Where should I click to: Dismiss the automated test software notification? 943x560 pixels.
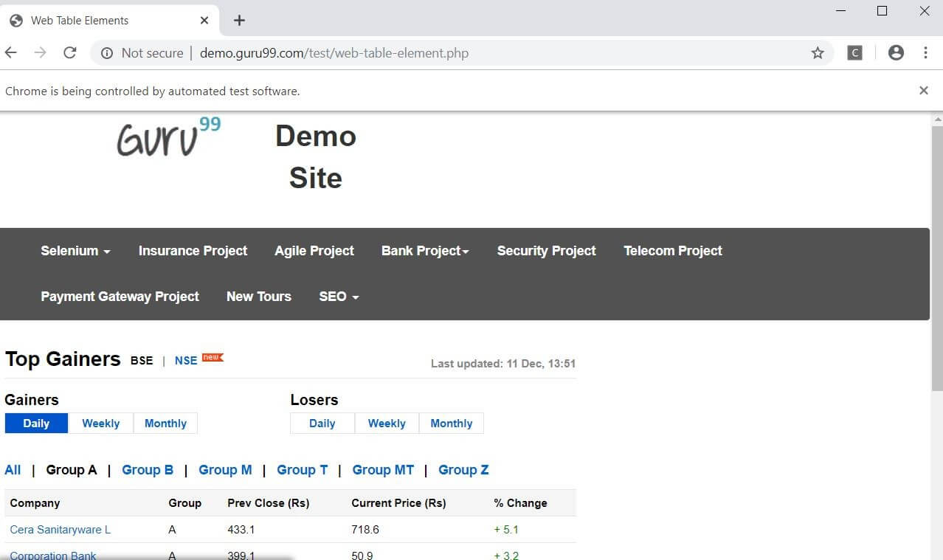(923, 90)
